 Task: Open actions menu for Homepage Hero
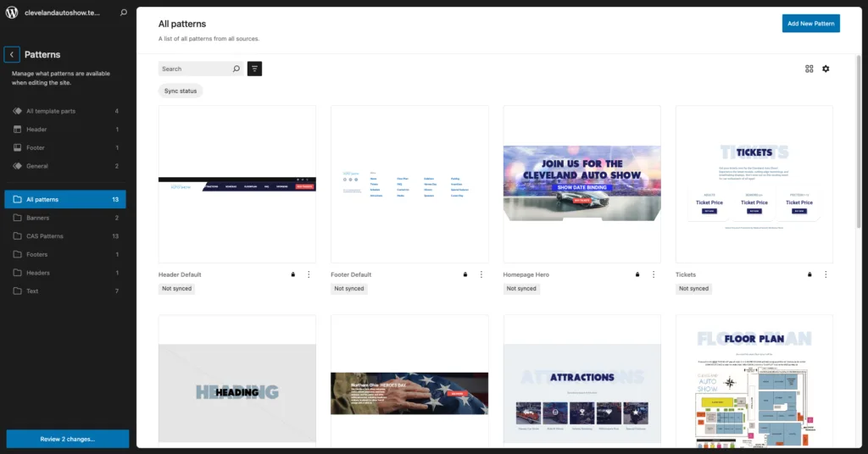(654, 274)
